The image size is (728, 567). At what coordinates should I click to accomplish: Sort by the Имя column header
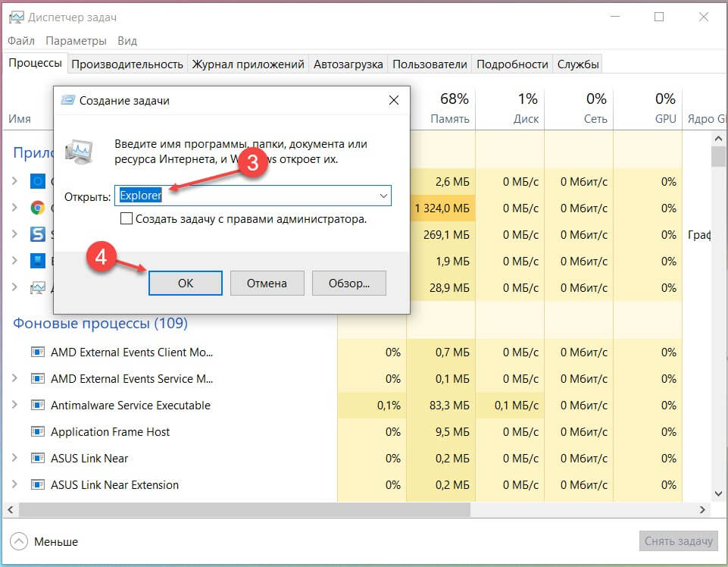point(20,119)
